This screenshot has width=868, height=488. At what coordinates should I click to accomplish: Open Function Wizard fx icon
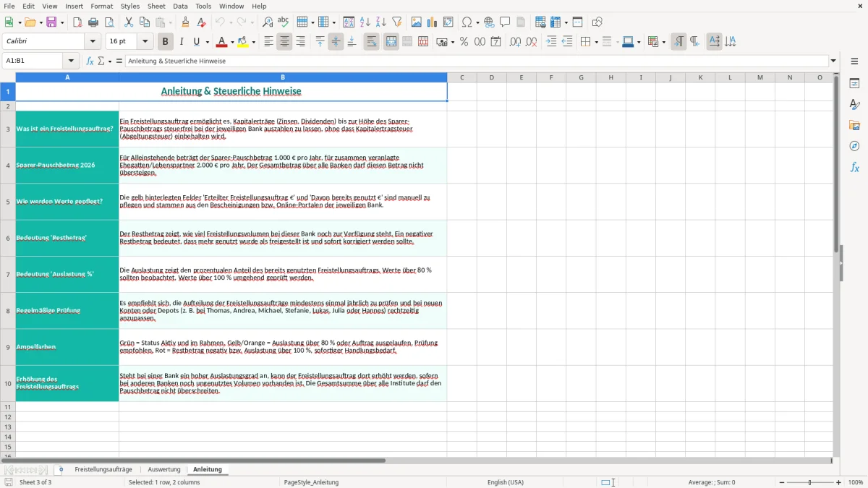pyautogui.click(x=90, y=61)
